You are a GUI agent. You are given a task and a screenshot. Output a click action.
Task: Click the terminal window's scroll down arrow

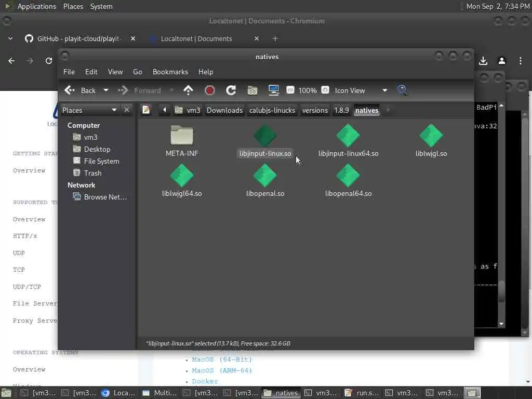501,324
